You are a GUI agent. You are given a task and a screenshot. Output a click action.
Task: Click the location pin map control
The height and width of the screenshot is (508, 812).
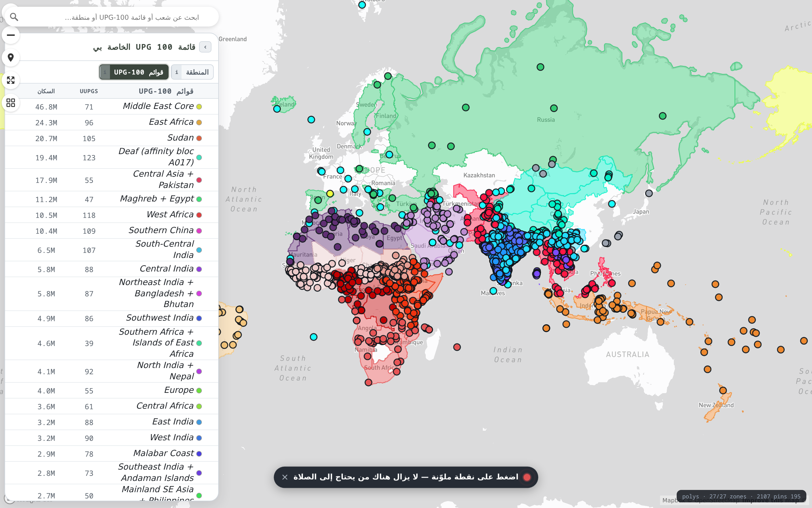(x=11, y=58)
